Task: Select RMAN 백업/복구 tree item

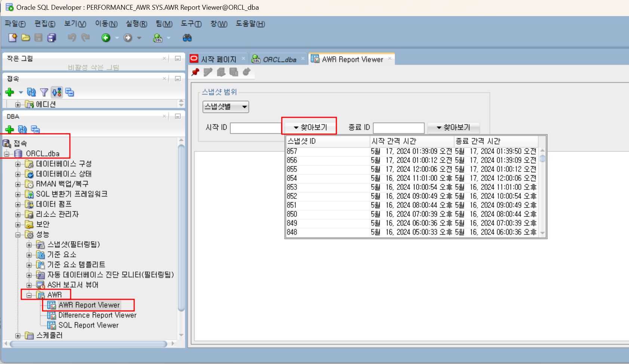Action: [x=62, y=184]
